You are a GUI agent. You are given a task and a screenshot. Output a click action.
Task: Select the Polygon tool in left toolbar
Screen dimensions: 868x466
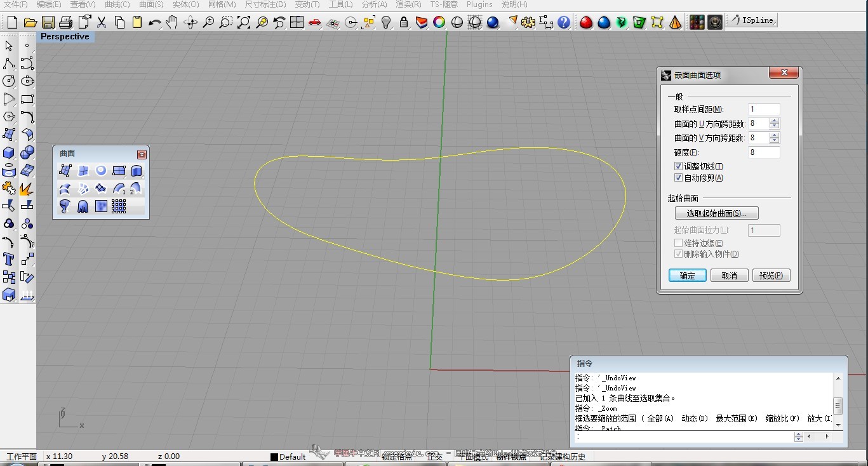pyautogui.click(x=9, y=117)
